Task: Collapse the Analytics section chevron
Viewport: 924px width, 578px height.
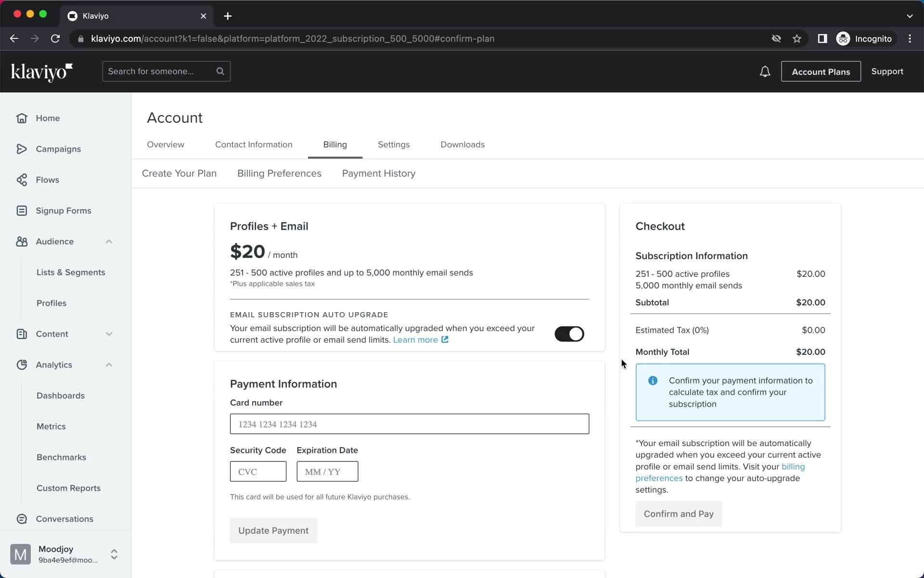Action: [109, 365]
